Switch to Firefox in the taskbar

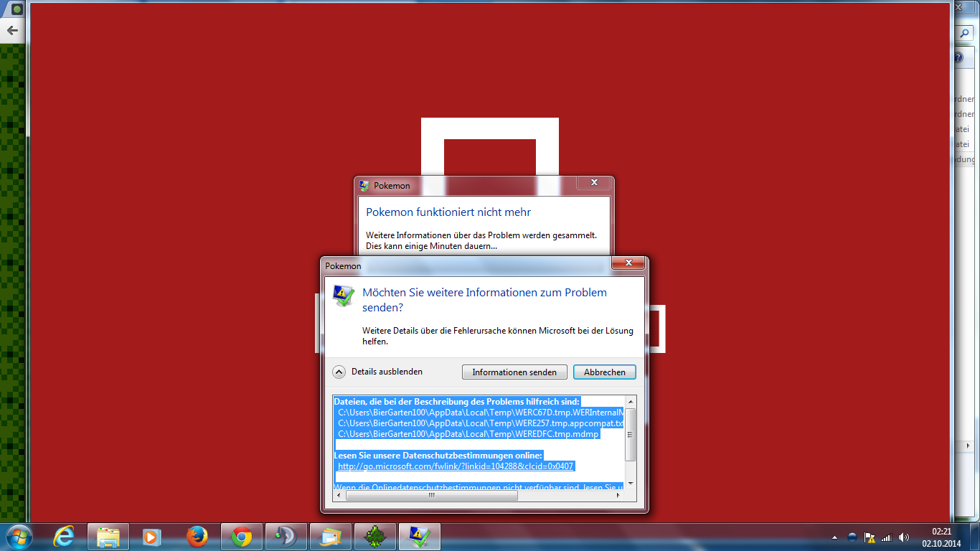[197, 537]
